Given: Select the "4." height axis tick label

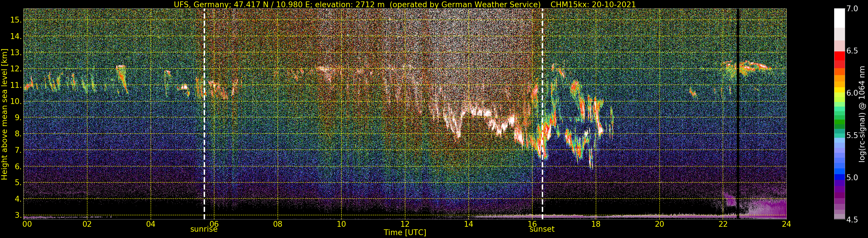Looking at the screenshot, I should tap(18, 199).
